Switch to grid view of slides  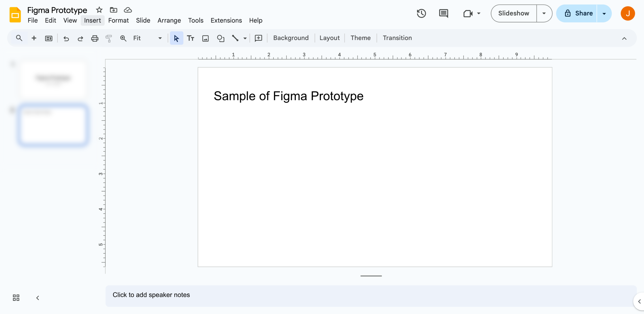click(16, 298)
